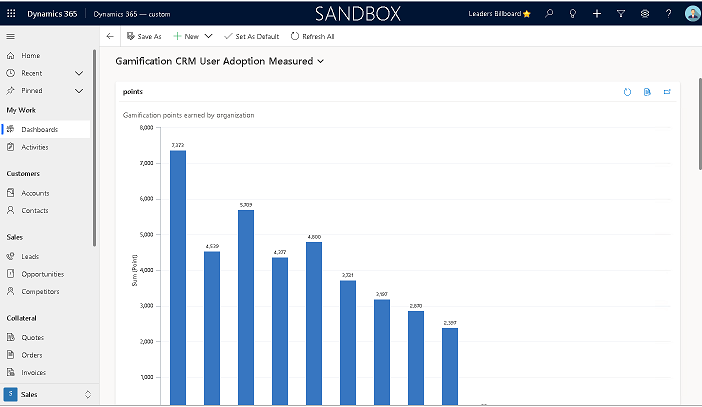The width and height of the screenshot is (702, 407).
Task: Open the app launcher waffle icon
Action: 11,13
